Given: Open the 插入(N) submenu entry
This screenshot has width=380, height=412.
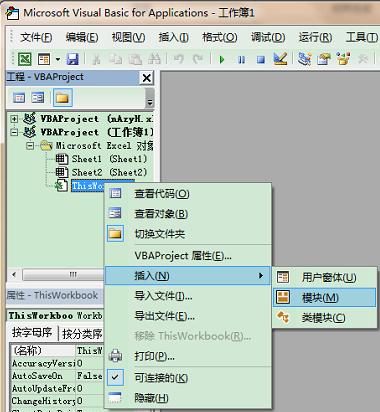Looking at the screenshot, I should [187, 276].
